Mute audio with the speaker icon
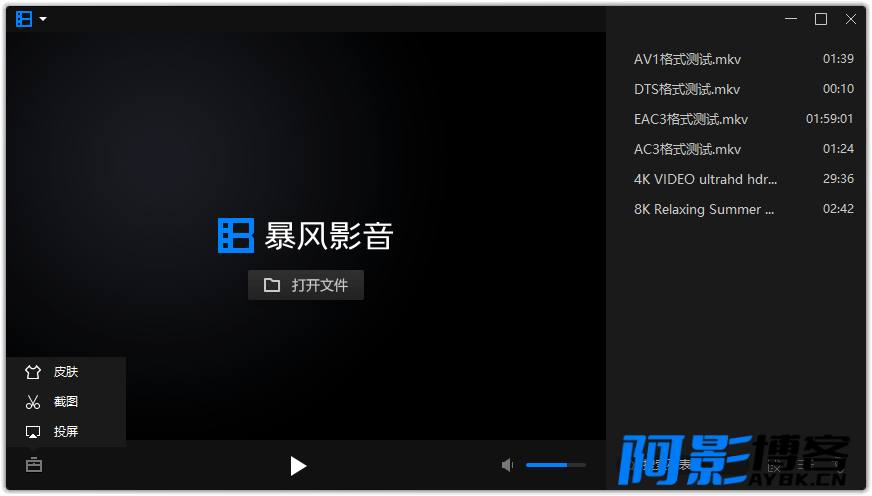The height and width of the screenshot is (496, 872). coord(507,465)
